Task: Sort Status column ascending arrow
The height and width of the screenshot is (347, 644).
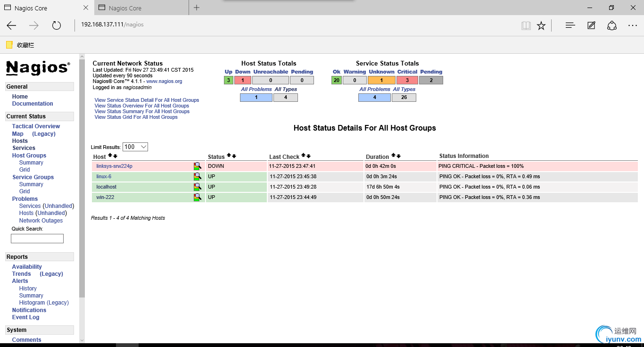Action: (x=229, y=156)
